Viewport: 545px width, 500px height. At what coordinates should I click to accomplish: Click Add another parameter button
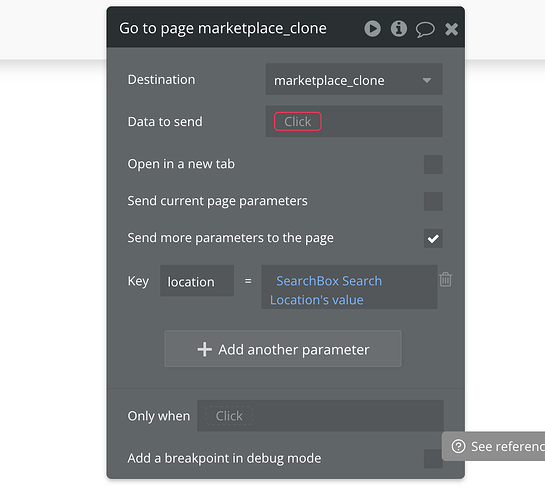(x=283, y=349)
